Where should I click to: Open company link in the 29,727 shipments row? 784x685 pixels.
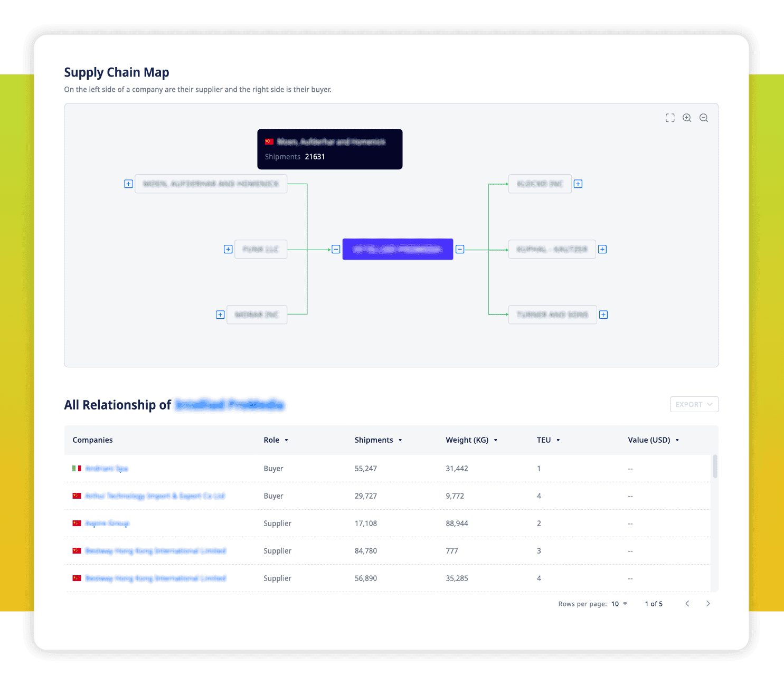tap(155, 496)
